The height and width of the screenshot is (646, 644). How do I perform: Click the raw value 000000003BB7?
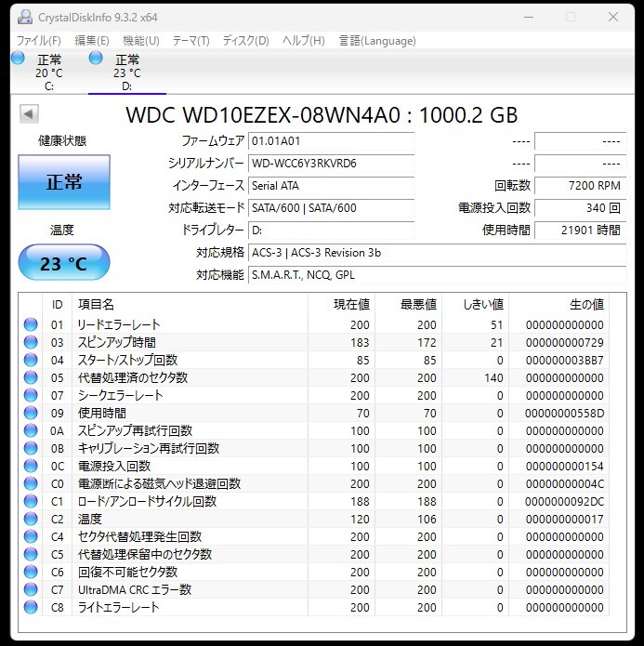click(564, 361)
